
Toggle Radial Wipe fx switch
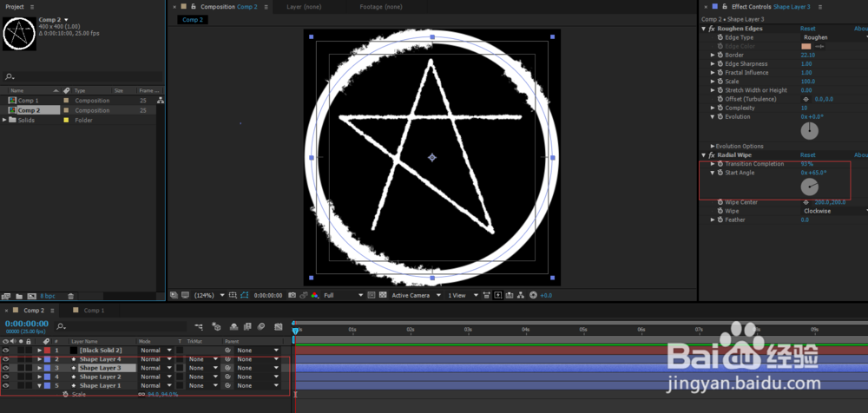(x=712, y=155)
